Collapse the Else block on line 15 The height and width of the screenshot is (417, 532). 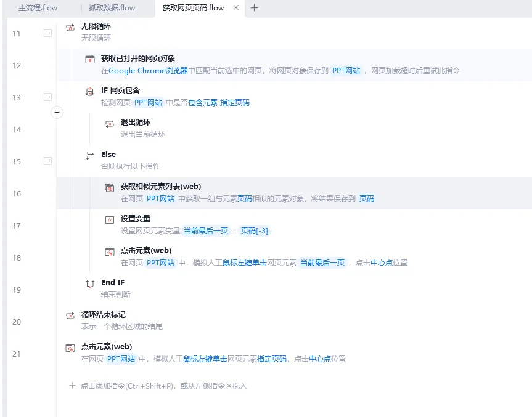47,161
